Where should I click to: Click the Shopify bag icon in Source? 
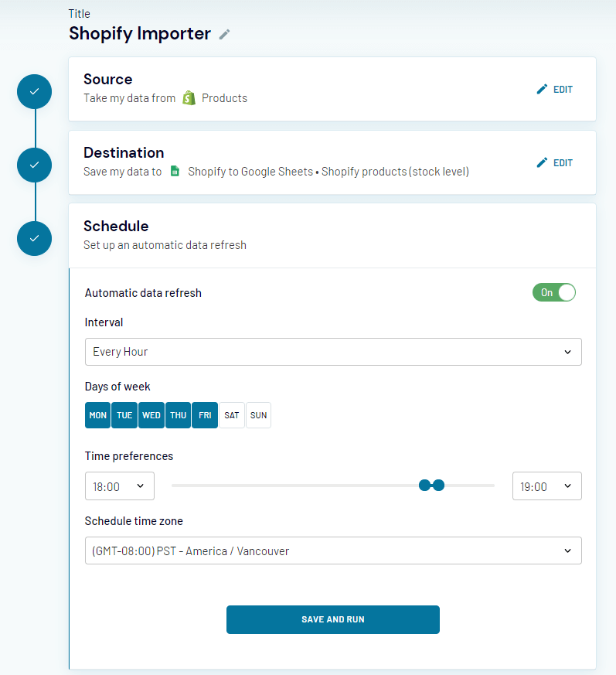[189, 98]
